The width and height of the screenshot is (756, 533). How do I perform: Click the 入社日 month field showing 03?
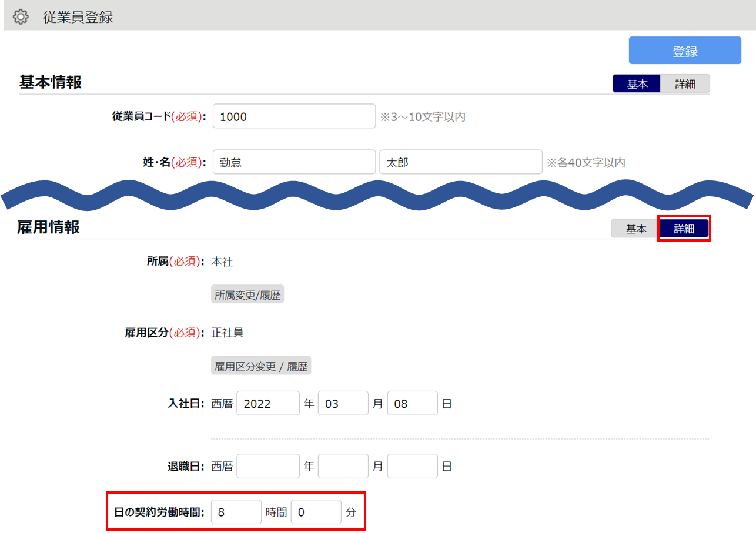tap(343, 404)
